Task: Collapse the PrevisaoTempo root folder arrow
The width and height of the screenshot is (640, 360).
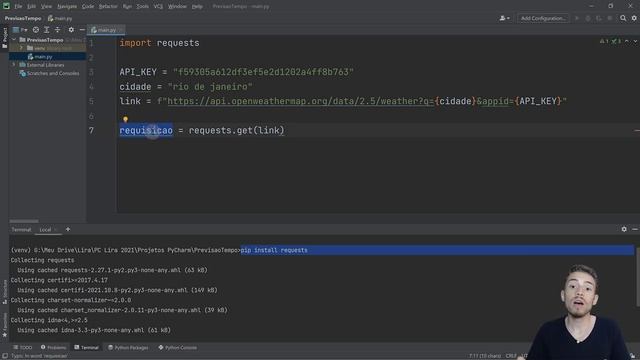Action: pos(14,40)
